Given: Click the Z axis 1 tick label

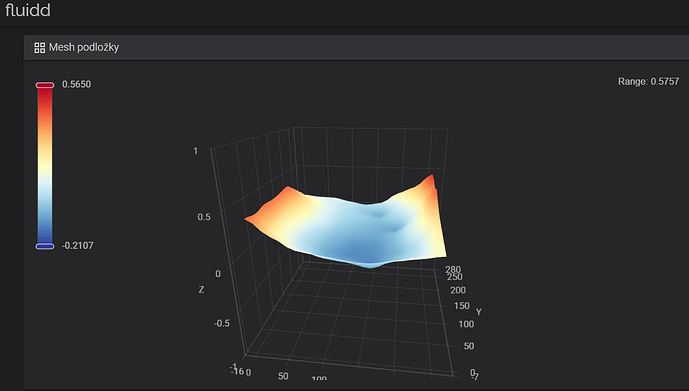Looking at the screenshot, I should click(x=196, y=151).
